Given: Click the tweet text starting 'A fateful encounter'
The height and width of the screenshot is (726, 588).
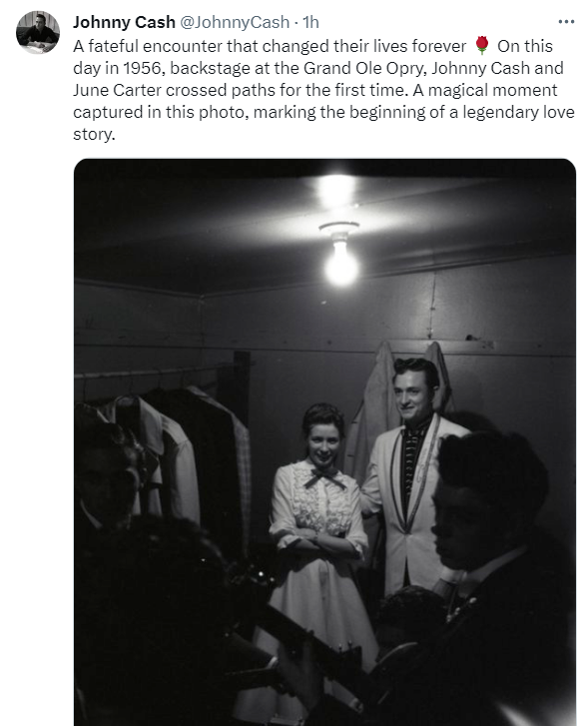Looking at the screenshot, I should [x=323, y=90].
